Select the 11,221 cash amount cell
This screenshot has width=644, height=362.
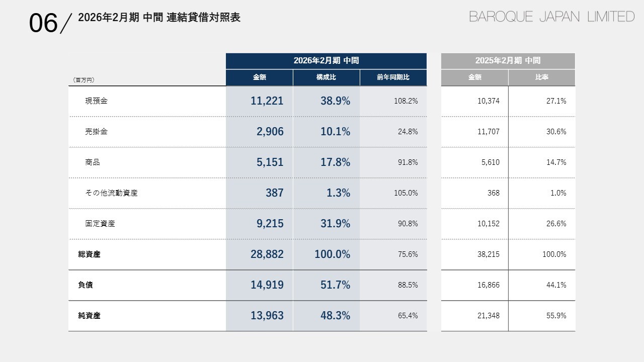[267, 101]
